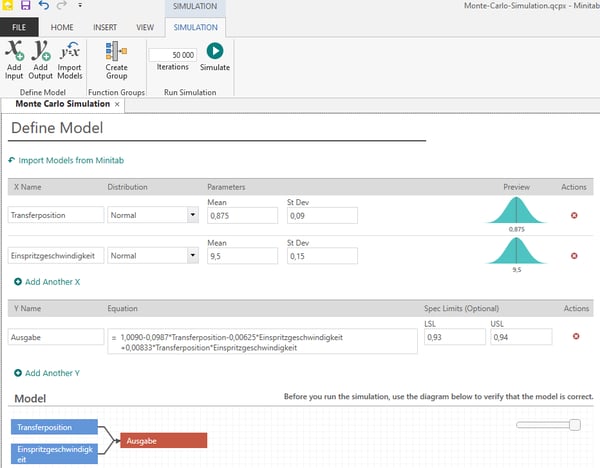
Task: Edit the Transferposition X name field
Action: 56,215
